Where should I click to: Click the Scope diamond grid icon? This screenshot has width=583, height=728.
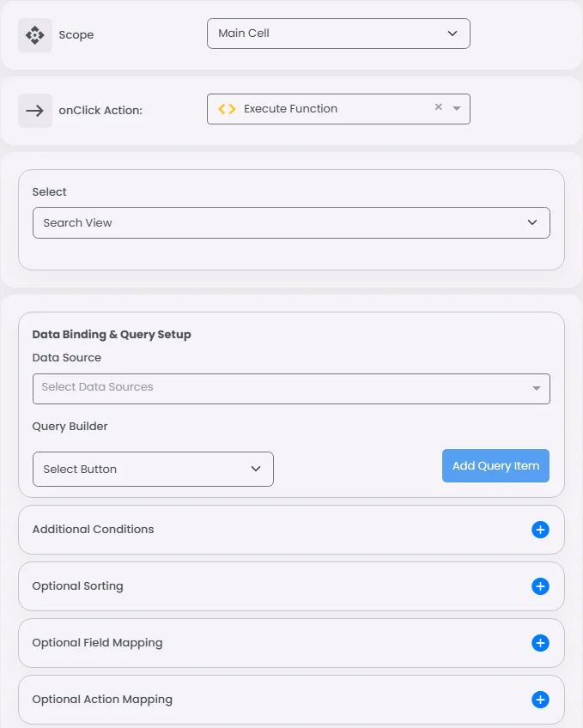coord(34,35)
